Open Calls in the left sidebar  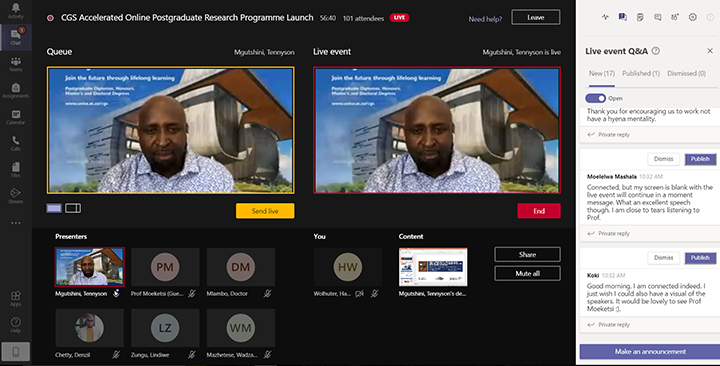[x=16, y=143]
